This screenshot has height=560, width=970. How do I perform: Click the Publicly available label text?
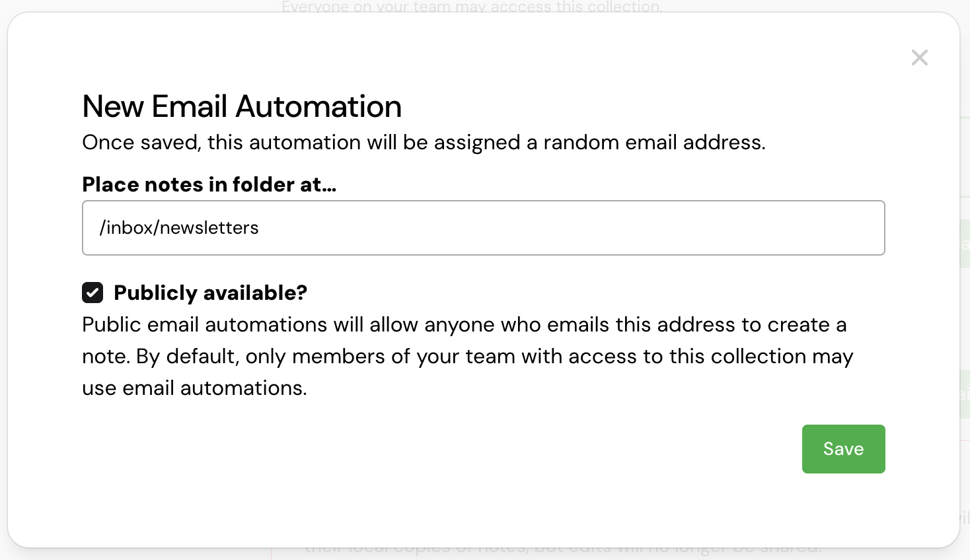(x=210, y=293)
